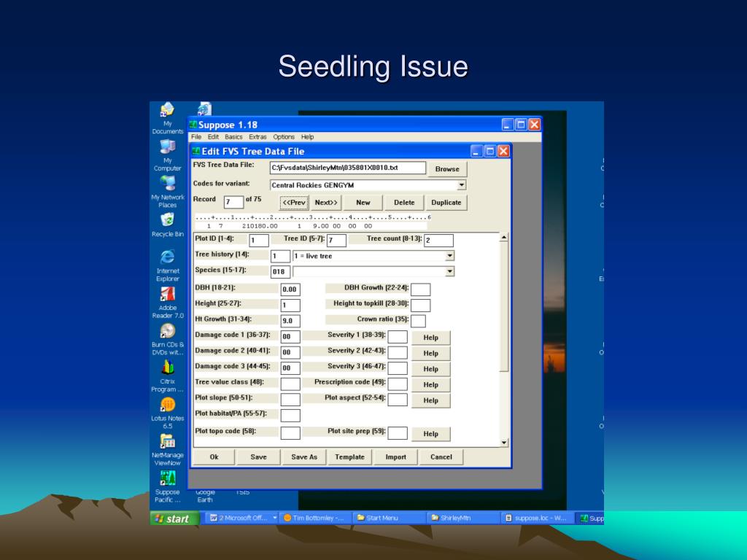Click the Save button
Screen dimensions: 747x560
tap(259, 456)
